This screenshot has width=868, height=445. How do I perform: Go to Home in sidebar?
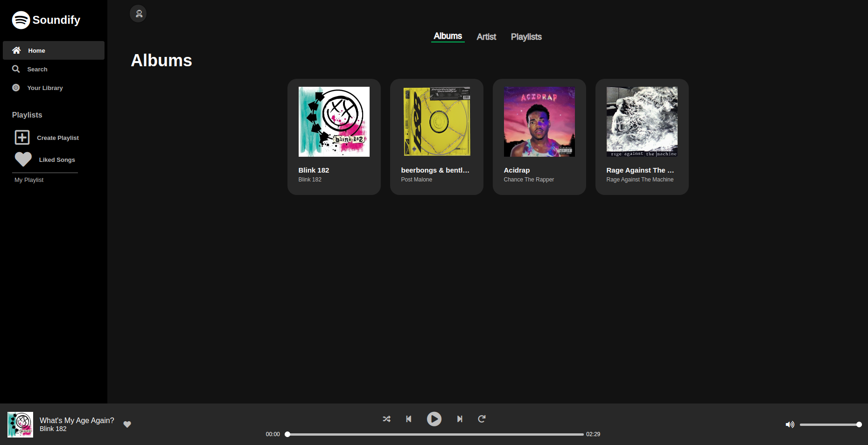[54, 50]
